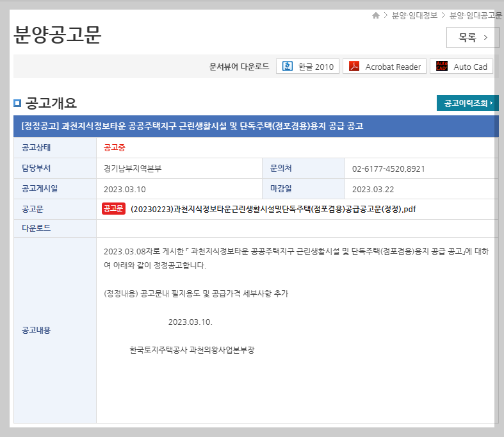This screenshot has width=504, height=437.
Task: Click the 분양공고문 page heading
Action: [x=58, y=35]
